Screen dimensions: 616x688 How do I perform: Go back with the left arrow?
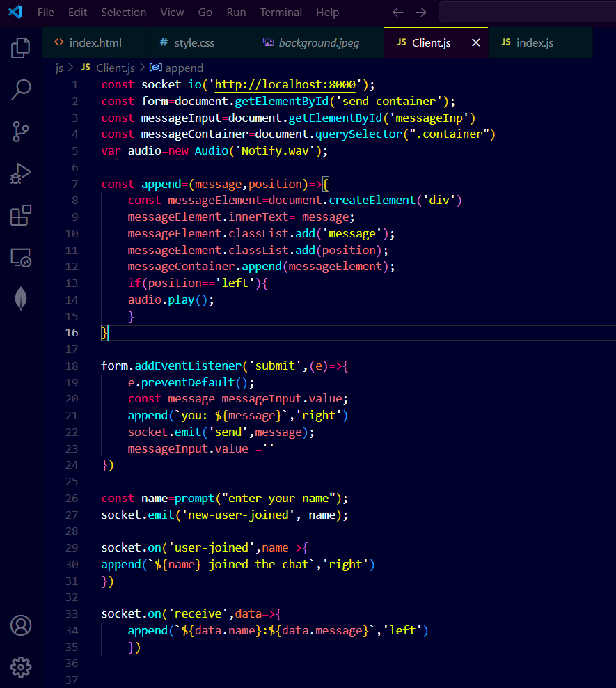click(x=397, y=13)
